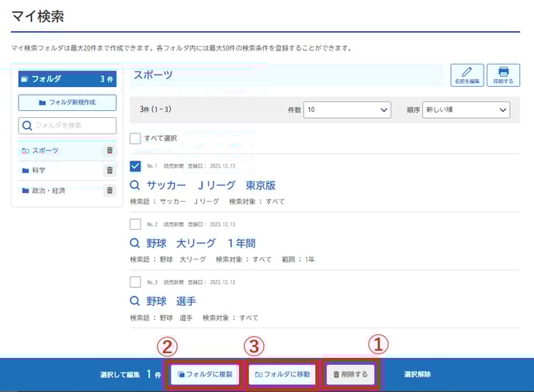Click magnifier icon beside 野球 大リーグ 1年間
Viewport: 534px width, 392px height.
(135, 244)
